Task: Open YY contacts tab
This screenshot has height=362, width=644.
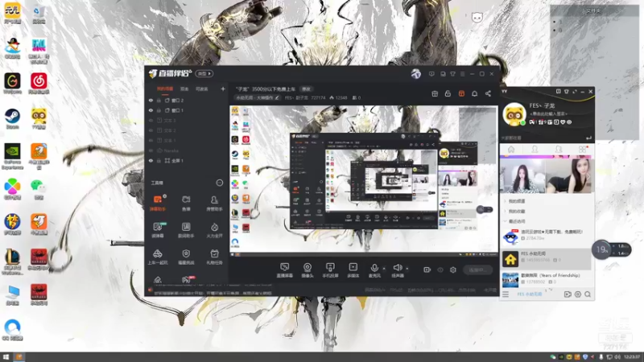Action: click(535, 150)
